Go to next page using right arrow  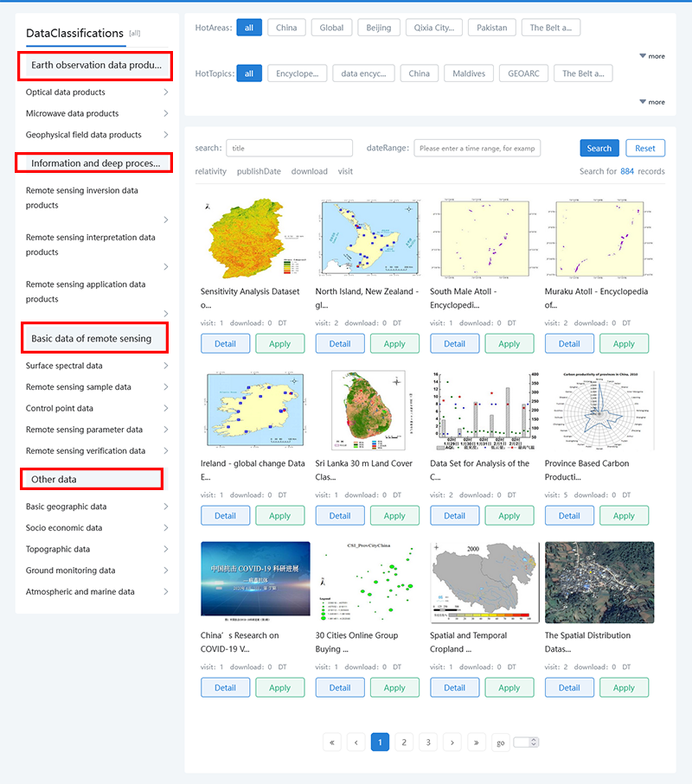(x=452, y=743)
